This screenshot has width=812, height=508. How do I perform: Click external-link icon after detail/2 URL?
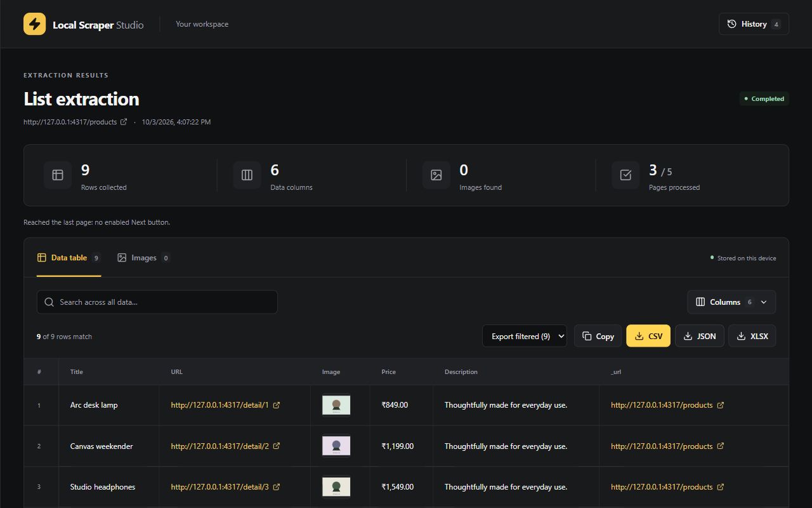point(277,446)
